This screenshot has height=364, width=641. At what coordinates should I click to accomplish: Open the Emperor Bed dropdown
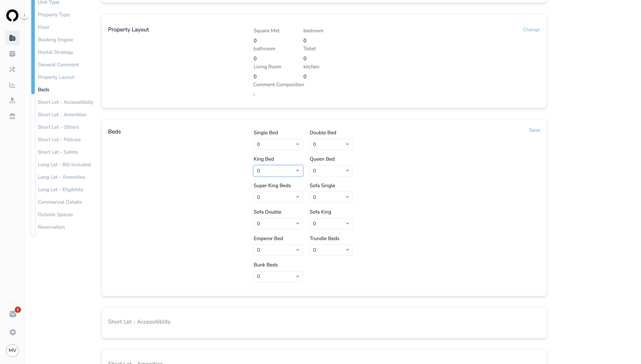click(278, 250)
